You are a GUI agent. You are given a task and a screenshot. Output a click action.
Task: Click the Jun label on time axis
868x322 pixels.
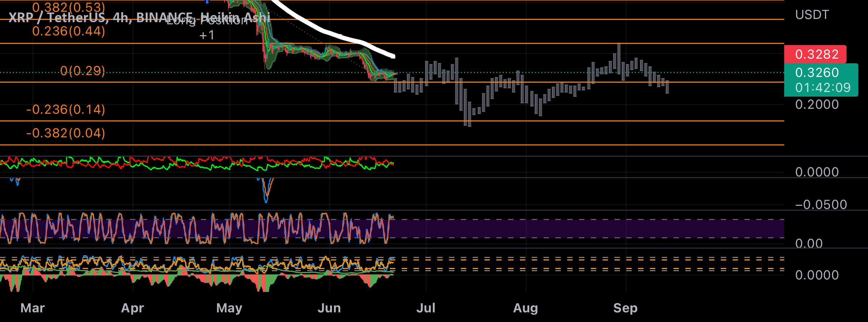(329, 308)
